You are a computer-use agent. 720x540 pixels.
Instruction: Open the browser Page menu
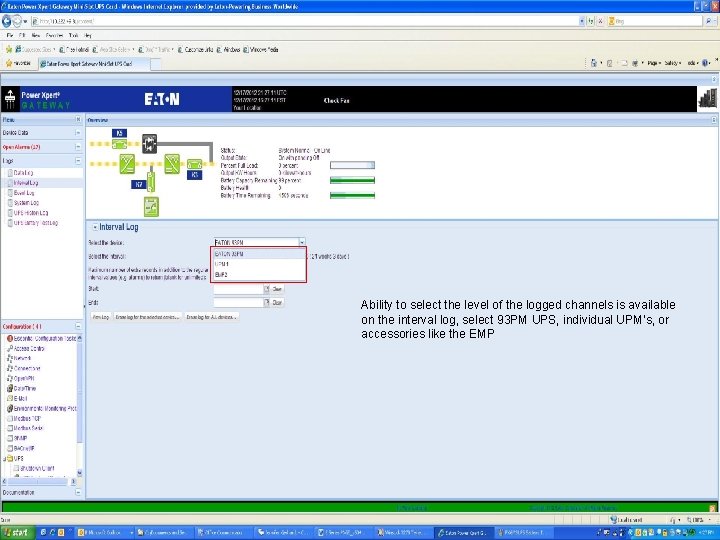[x=654, y=63]
